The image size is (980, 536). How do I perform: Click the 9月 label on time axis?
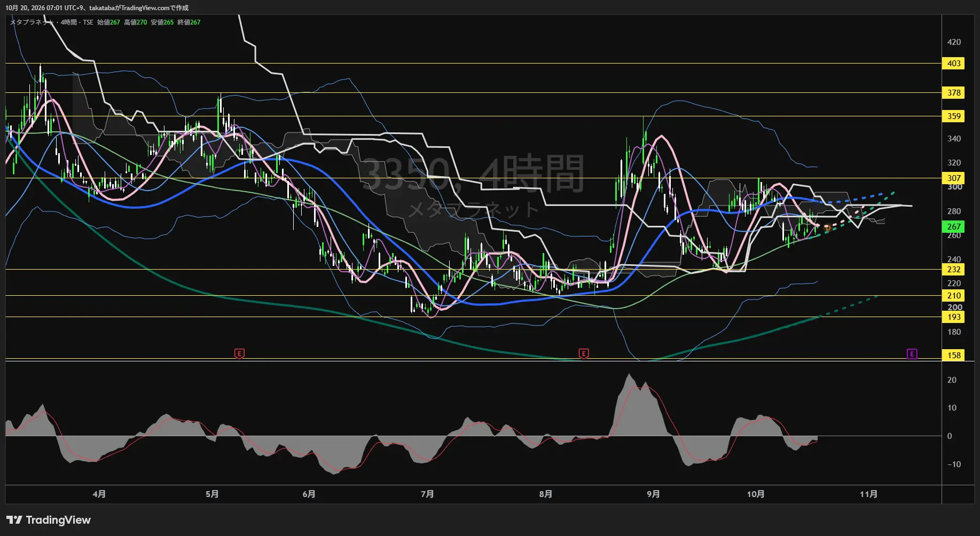coord(653,494)
